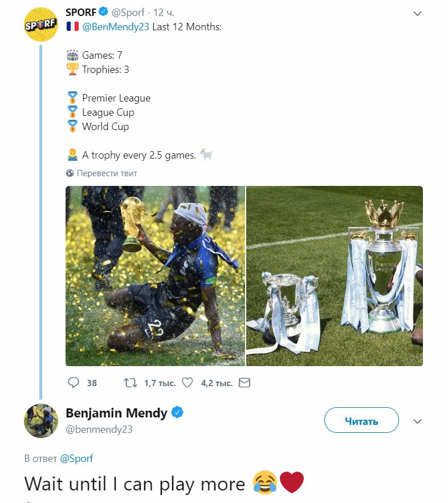The height and width of the screenshot is (503, 448).
Task: Click the @benmendy23 handle under the name
Action: tap(99, 429)
